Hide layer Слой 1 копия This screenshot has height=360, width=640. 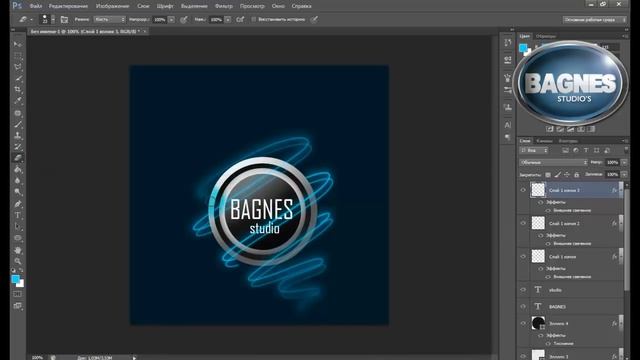click(x=523, y=257)
